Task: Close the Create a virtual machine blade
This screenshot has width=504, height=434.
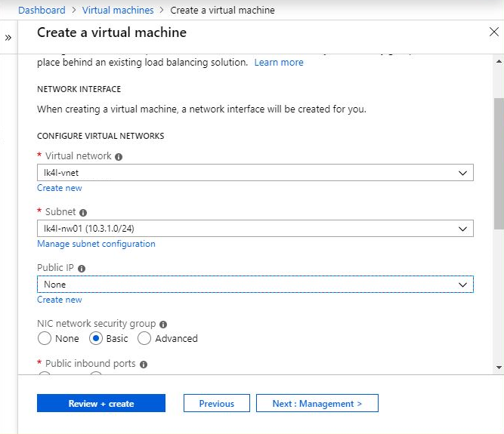Action: tap(493, 32)
